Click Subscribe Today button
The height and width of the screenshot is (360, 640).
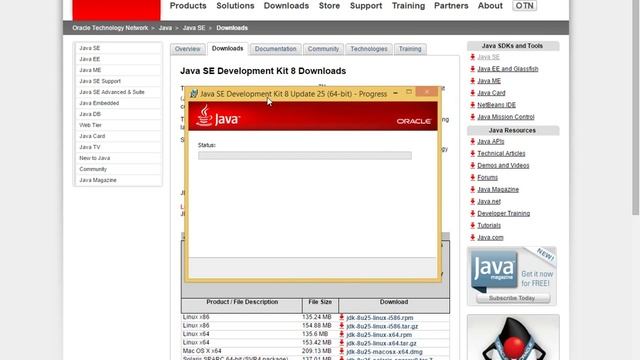[x=512, y=298]
